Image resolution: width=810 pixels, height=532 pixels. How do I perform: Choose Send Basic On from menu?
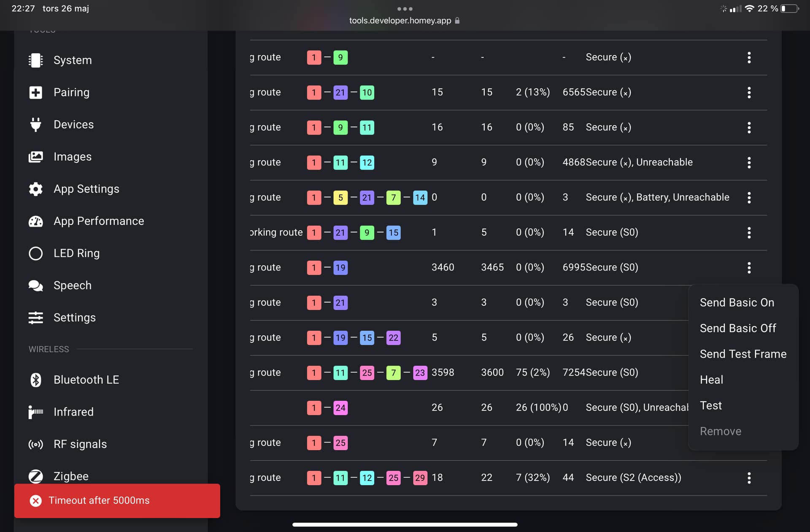737,302
